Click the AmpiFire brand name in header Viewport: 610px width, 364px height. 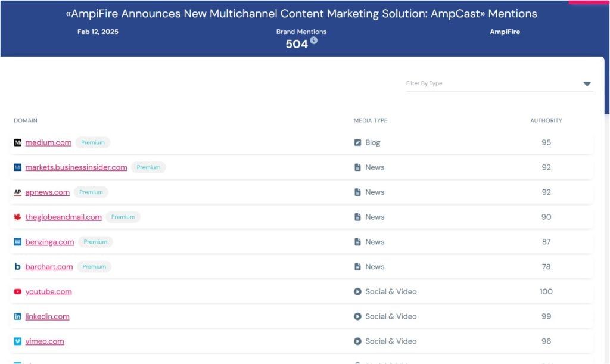pyautogui.click(x=505, y=32)
